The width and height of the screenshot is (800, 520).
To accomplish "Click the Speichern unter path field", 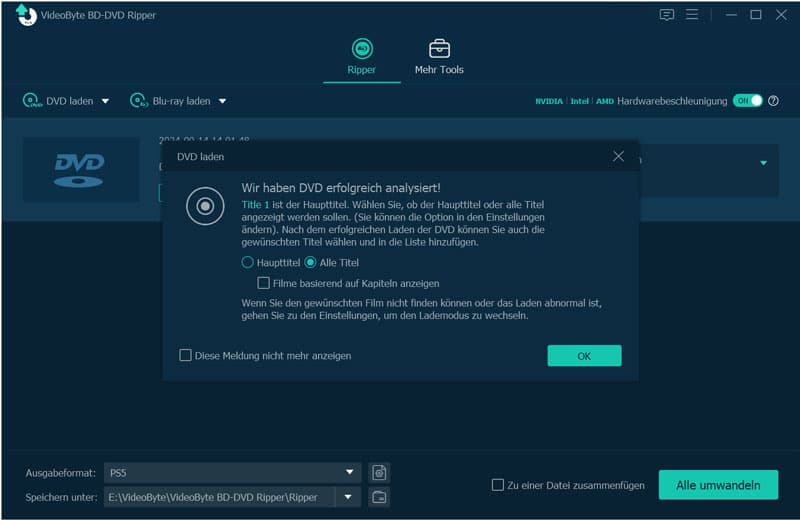I will click(219, 497).
